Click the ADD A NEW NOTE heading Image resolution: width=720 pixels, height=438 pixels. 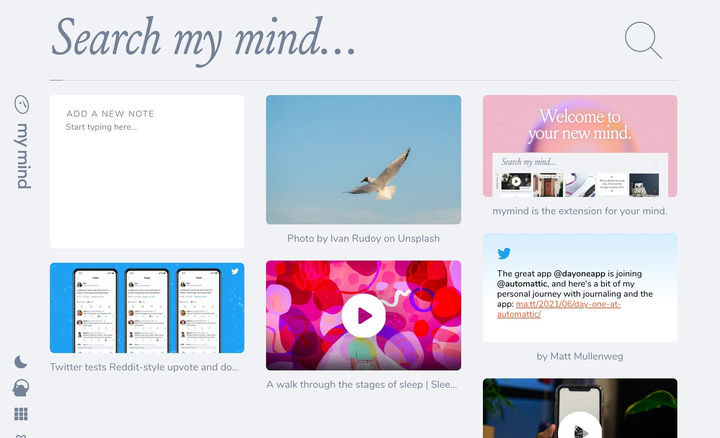(110, 114)
